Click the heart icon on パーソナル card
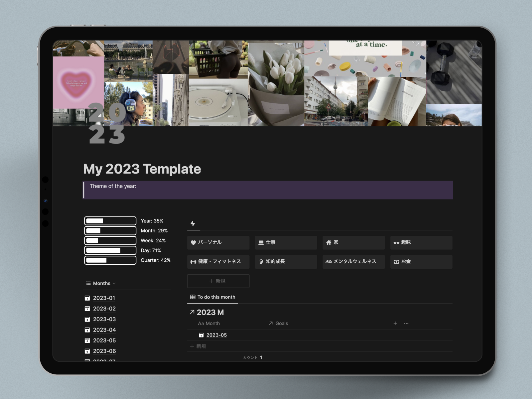This screenshot has width=532, height=399. tap(193, 243)
